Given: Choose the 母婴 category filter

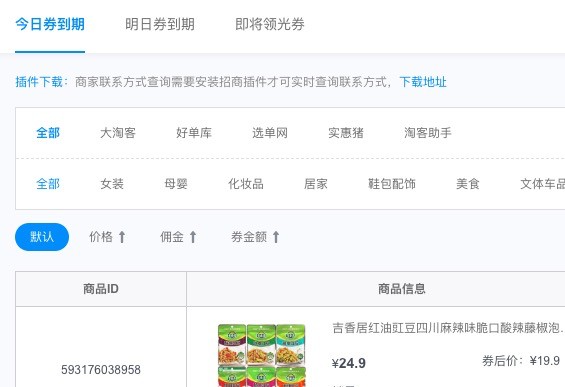Looking at the screenshot, I should coord(176,184).
